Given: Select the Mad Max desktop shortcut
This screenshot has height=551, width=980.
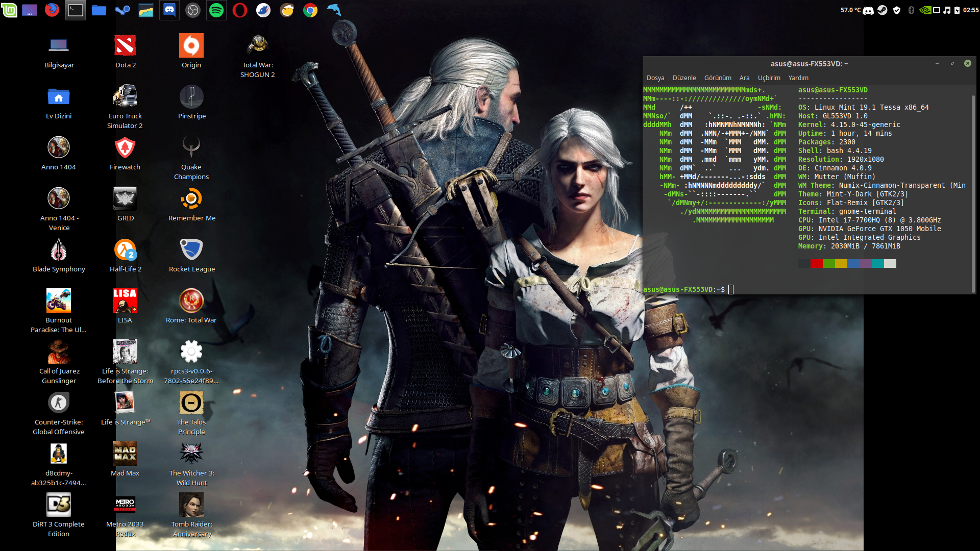Looking at the screenshot, I should click(x=125, y=459).
